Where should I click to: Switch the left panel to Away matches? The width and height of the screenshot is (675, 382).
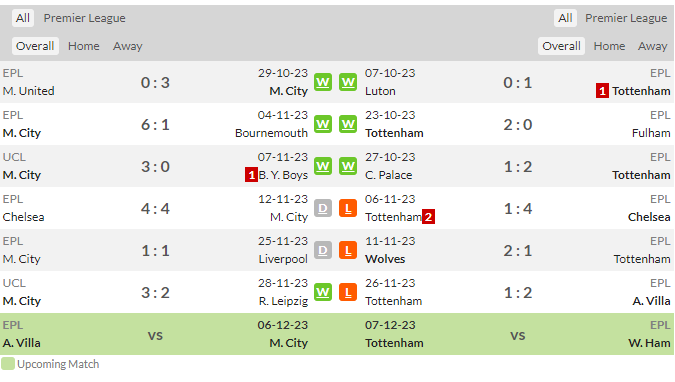[127, 46]
